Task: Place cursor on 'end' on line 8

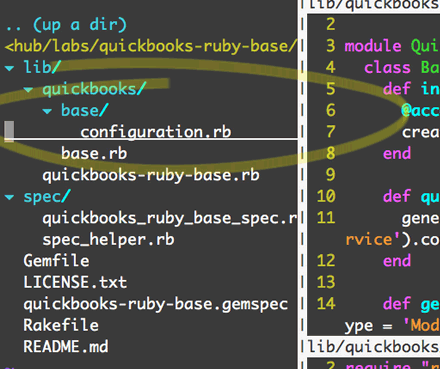Action: (397, 154)
